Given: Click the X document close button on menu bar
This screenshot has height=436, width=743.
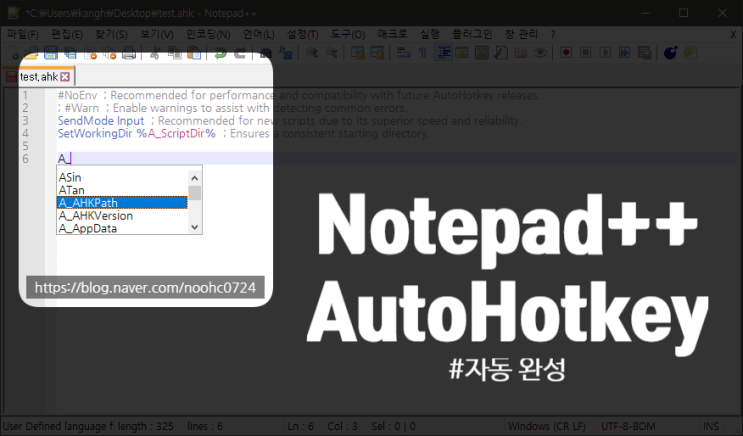Looking at the screenshot, I should pos(734,35).
